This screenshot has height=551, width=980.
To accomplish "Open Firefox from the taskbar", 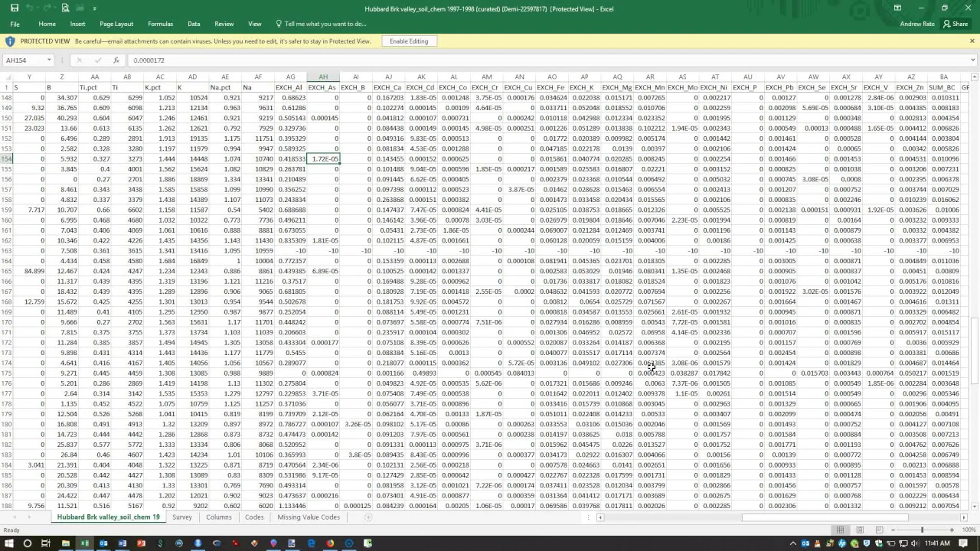I will coord(330,543).
